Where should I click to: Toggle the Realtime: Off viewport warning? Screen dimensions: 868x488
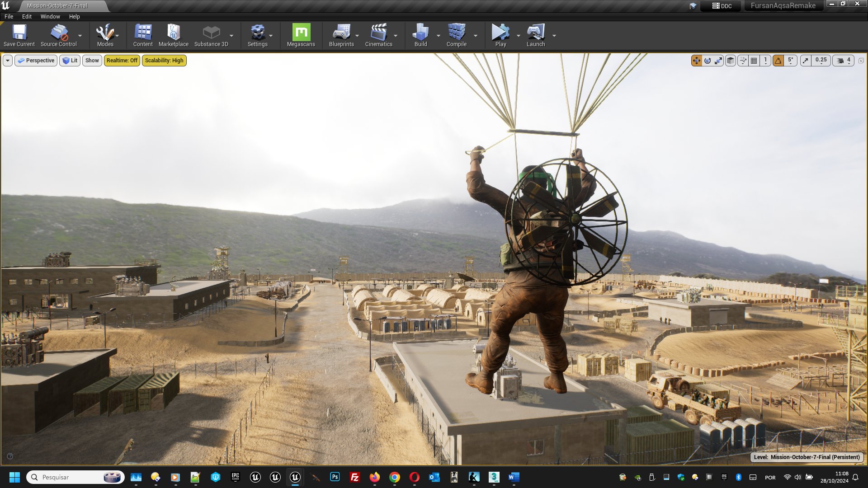[122, 61]
